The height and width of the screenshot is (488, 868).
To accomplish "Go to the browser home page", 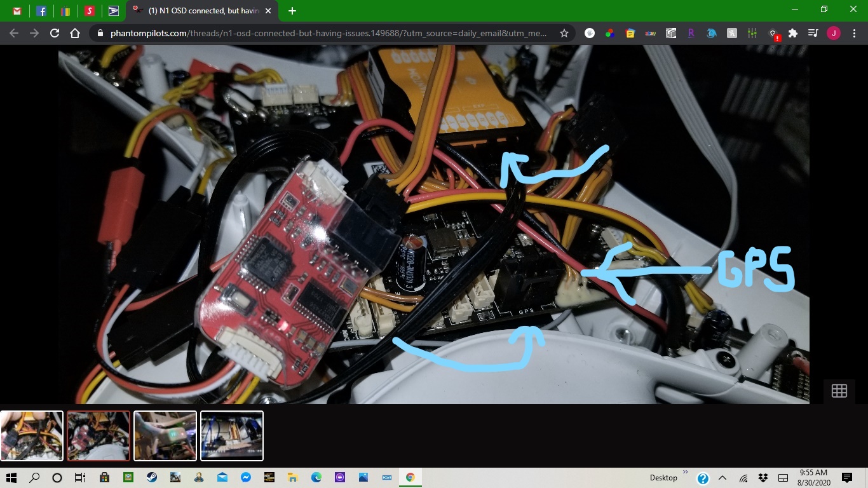I will (75, 33).
